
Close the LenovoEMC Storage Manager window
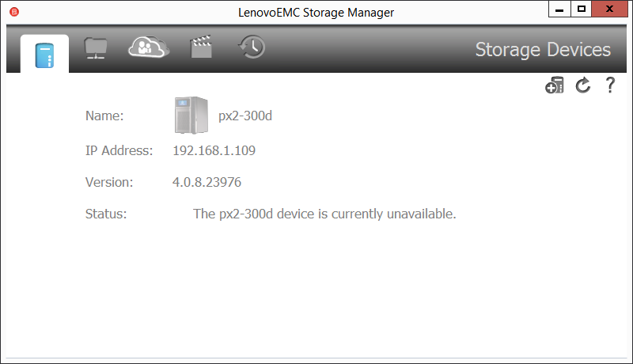tap(612, 9)
